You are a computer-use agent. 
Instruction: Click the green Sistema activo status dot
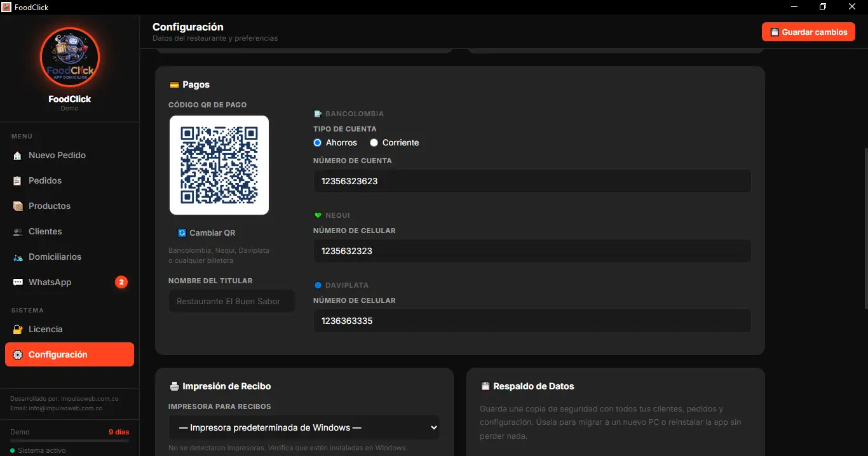(x=13, y=450)
